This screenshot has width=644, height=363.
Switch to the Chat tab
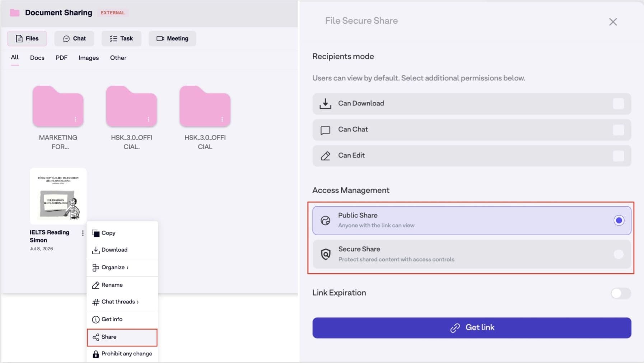point(74,38)
